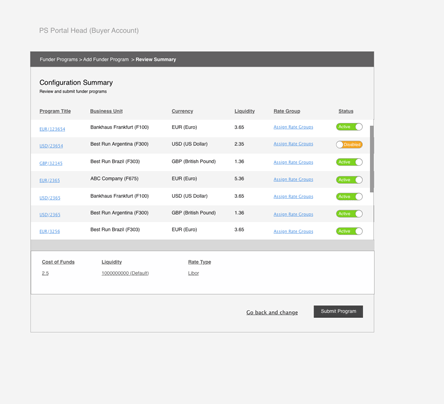Click Assign Rate Groups for USD/23654
Viewport: 444px width, 404px height.
[293, 144]
